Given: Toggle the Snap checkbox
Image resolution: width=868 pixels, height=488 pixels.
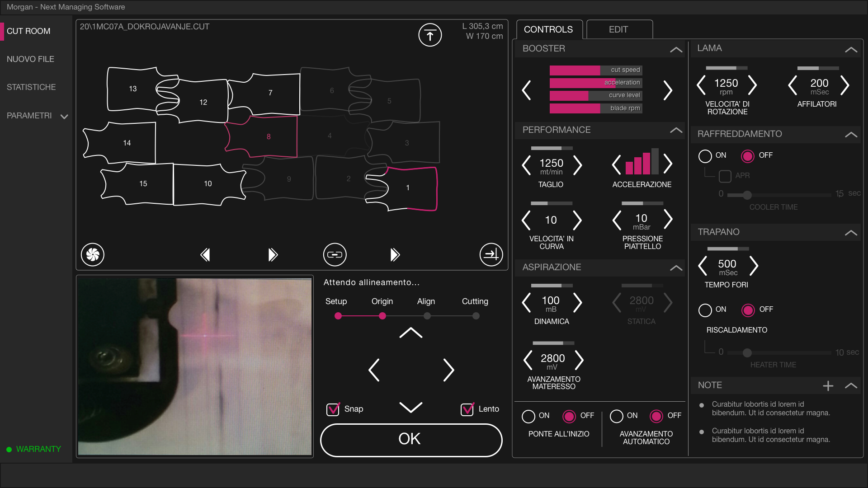Looking at the screenshot, I should [x=333, y=409].
